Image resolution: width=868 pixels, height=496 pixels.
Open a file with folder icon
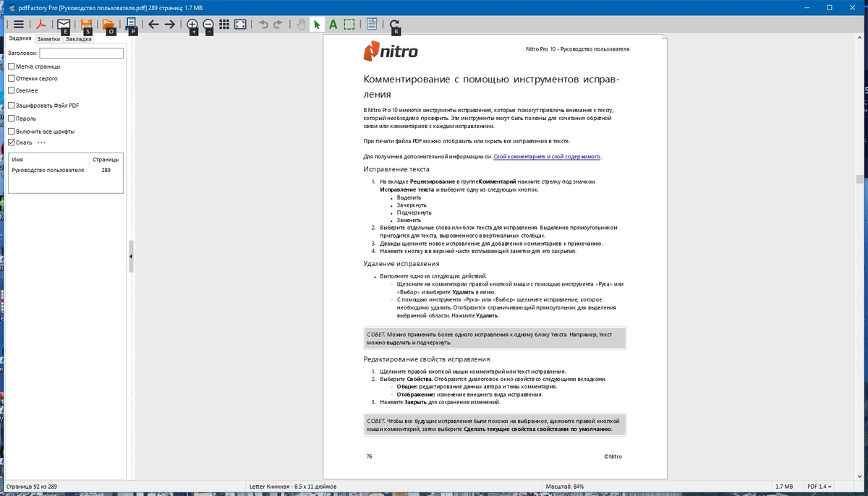pos(109,24)
